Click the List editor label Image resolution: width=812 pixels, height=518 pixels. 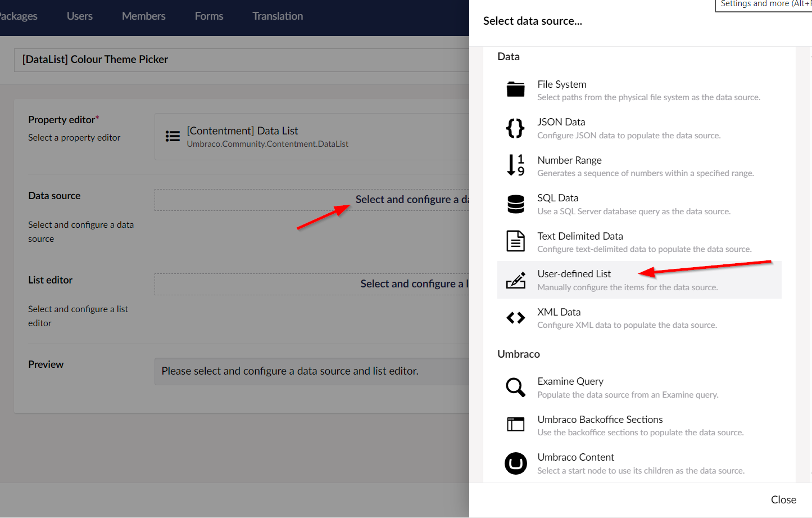[51, 280]
